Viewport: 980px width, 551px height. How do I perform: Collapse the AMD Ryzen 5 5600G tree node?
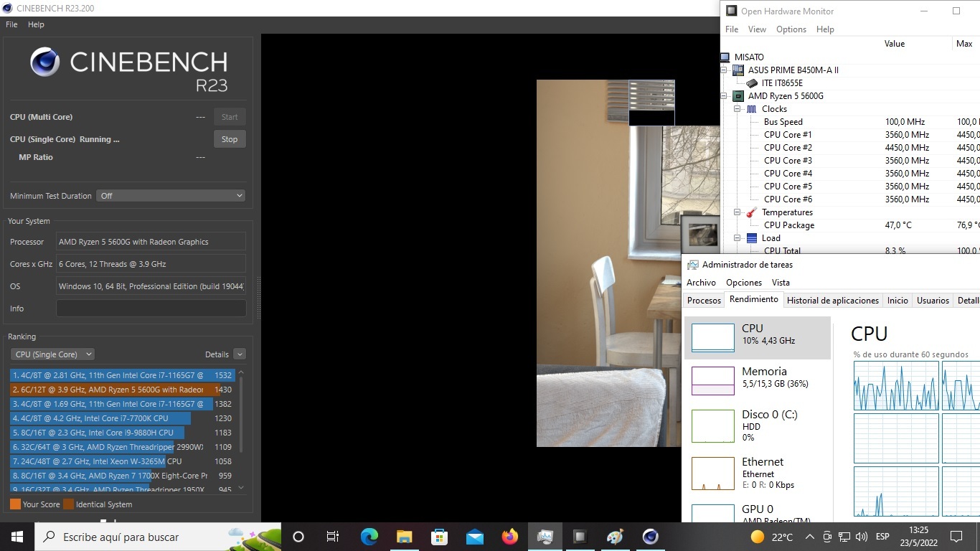(725, 96)
